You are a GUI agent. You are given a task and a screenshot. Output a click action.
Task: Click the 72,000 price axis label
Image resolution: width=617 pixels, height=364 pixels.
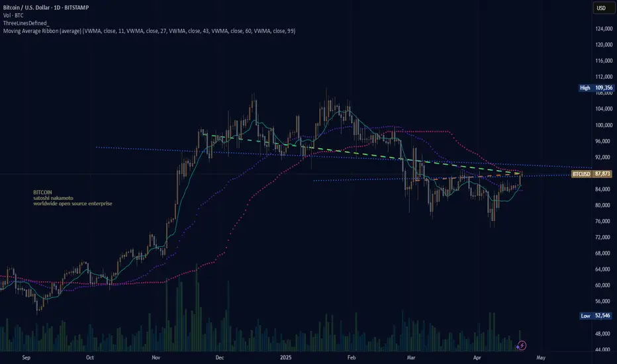pyautogui.click(x=604, y=238)
